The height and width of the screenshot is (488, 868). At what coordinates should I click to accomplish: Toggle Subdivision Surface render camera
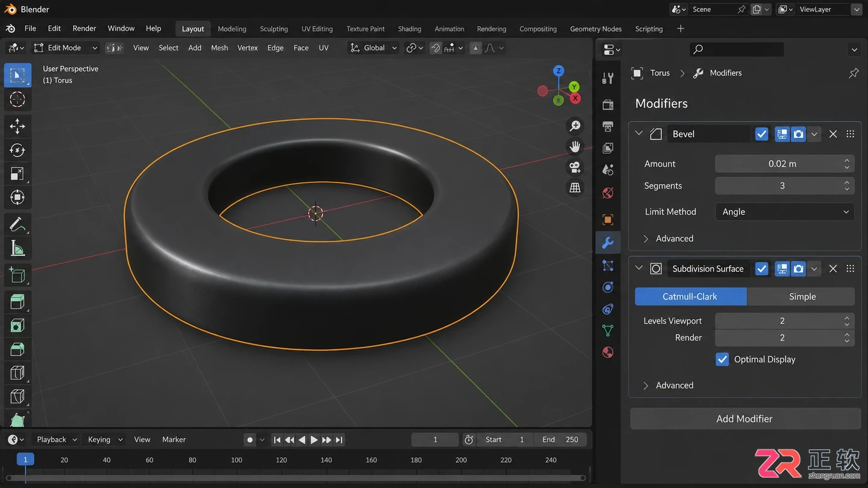click(799, 269)
